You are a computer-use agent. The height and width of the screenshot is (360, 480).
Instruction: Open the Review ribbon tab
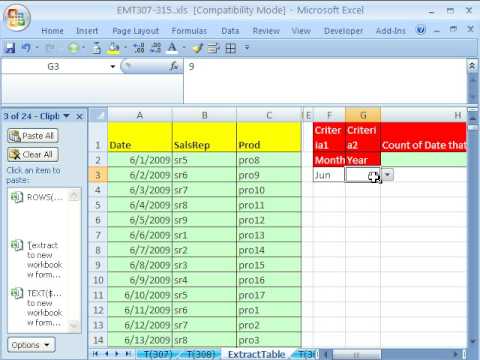click(x=266, y=31)
